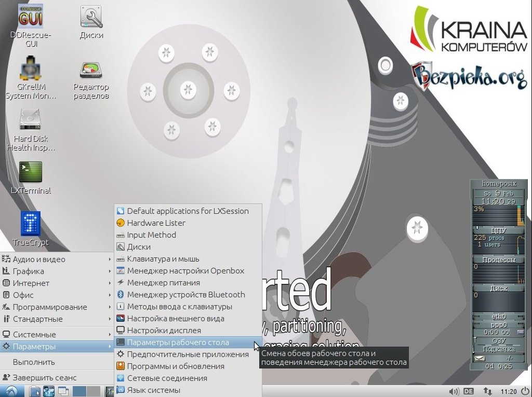Launch Hardware Lister from submenu
The image size is (532, 397).
(188, 223)
